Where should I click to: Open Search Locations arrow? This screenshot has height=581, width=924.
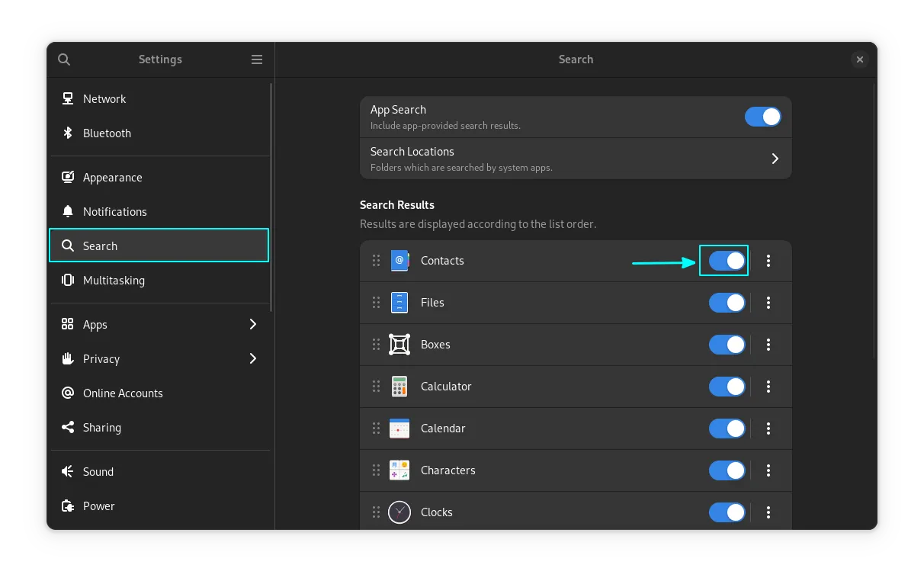(775, 159)
